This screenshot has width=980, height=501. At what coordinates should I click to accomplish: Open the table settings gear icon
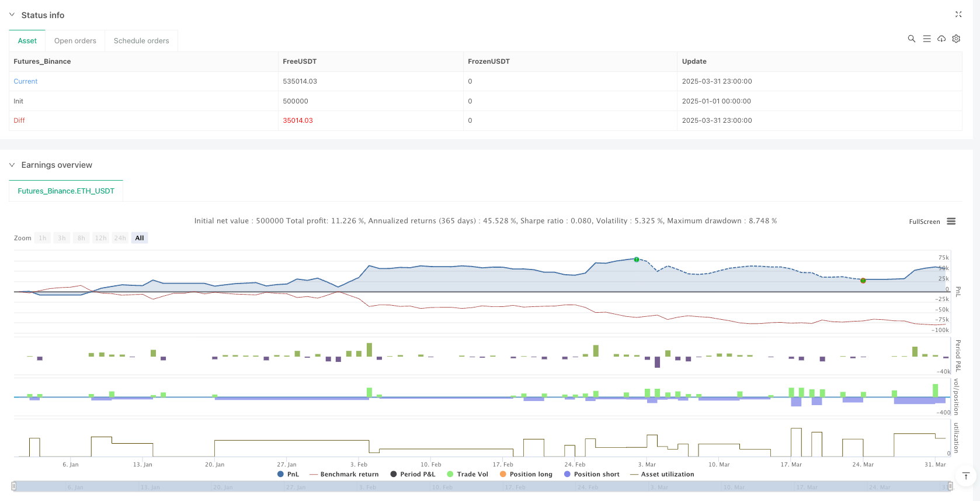point(956,39)
